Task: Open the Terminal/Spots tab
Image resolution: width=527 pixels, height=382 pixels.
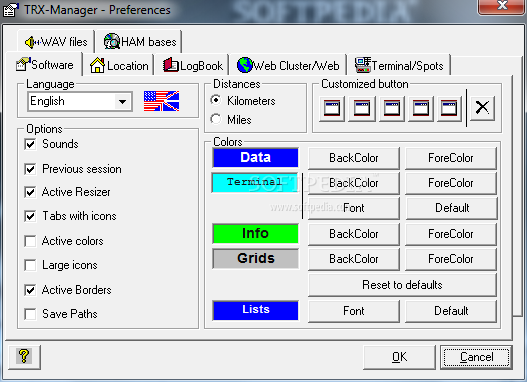Action: 399,66
